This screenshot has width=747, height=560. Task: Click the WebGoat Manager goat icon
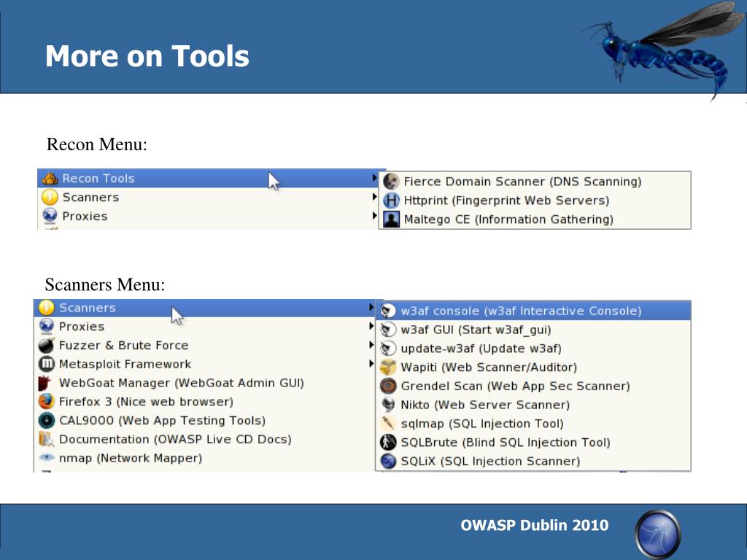[x=44, y=383]
